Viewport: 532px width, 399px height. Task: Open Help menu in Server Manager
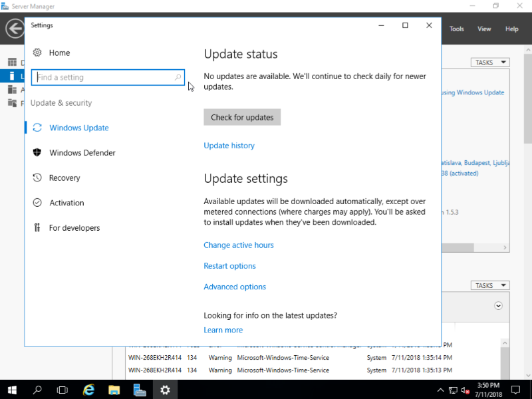(x=511, y=29)
